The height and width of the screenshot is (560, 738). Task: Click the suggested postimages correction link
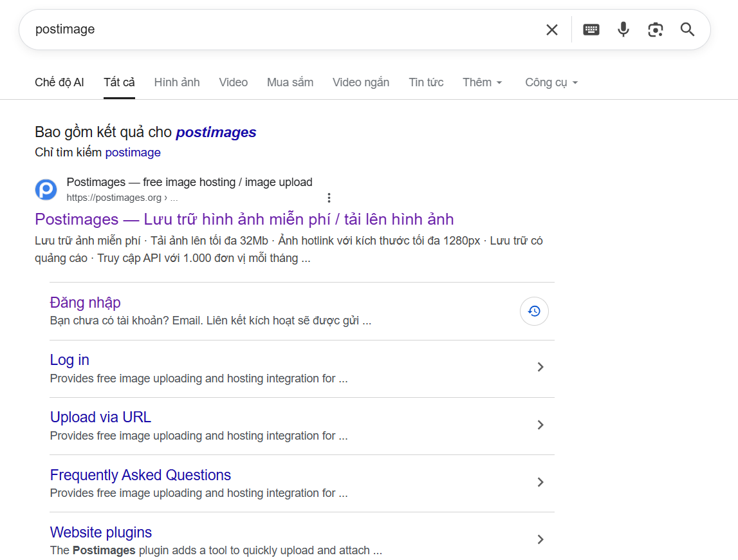click(216, 133)
